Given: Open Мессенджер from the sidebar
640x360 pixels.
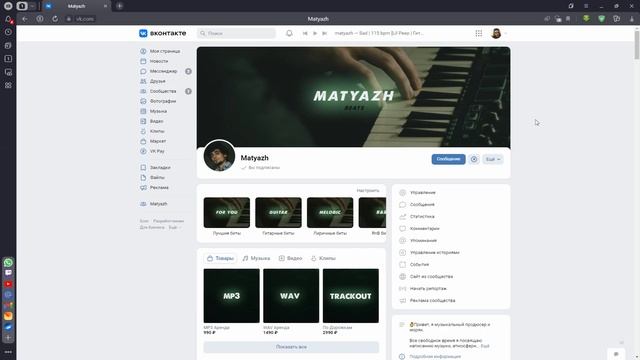Looking at the screenshot, I should (x=160, y=71).
